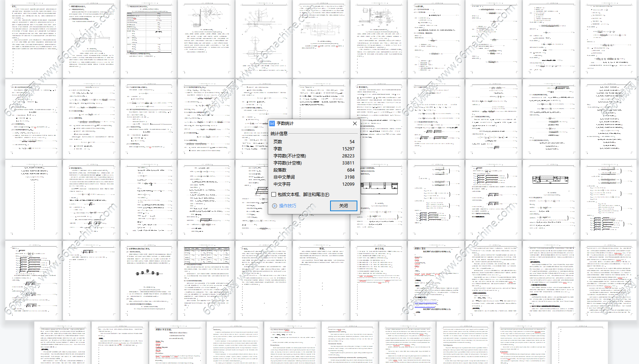Click the dialog title text 字数统计
Viewport: 639px width, 364px height.
(285, 123)
